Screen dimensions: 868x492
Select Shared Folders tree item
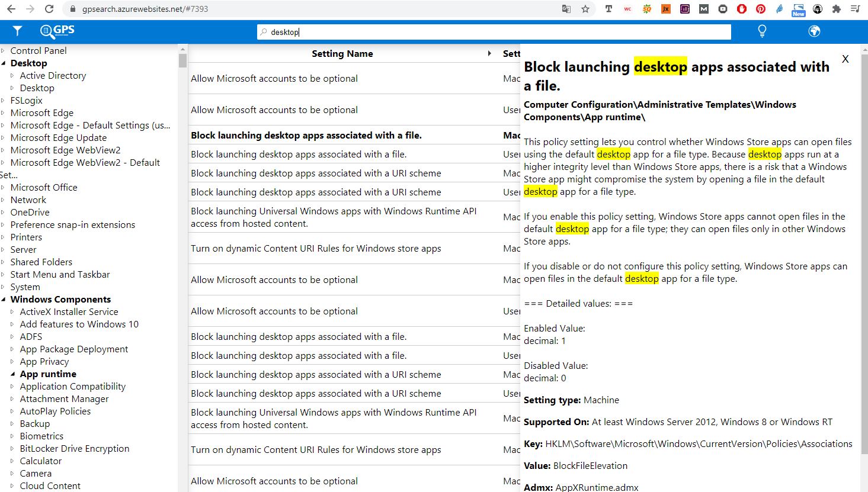coord(41,262)
